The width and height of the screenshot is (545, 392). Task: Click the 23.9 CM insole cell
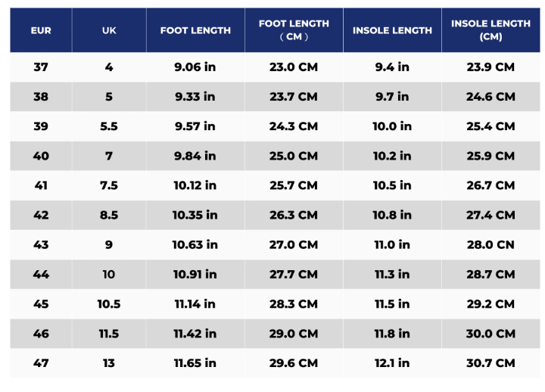[490, 67]
